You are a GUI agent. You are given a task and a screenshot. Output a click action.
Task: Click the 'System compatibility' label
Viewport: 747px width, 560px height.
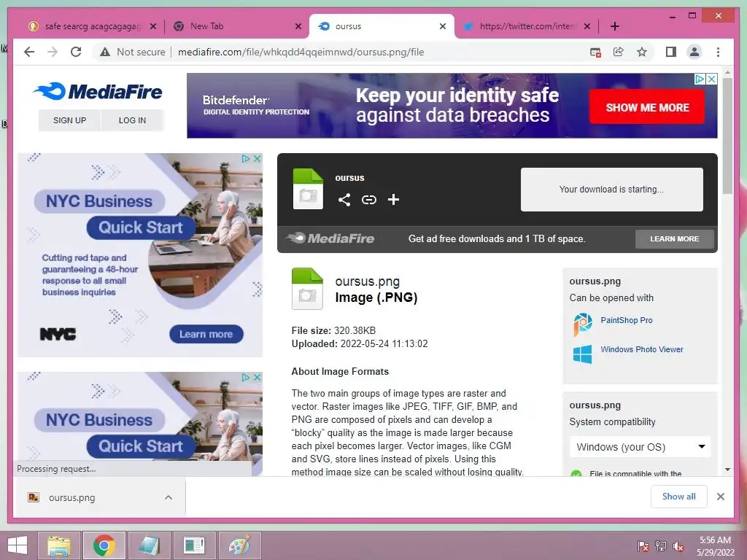pos(612,421)
